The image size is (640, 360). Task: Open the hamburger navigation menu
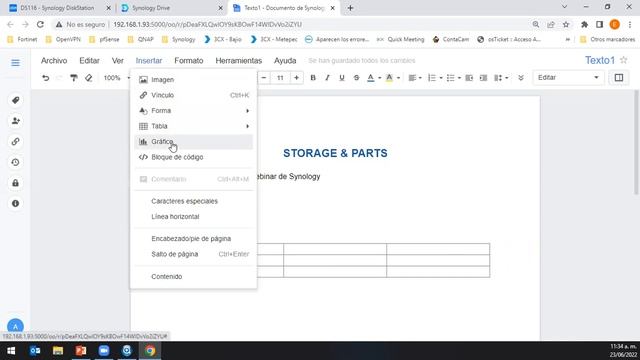point(16,62)
